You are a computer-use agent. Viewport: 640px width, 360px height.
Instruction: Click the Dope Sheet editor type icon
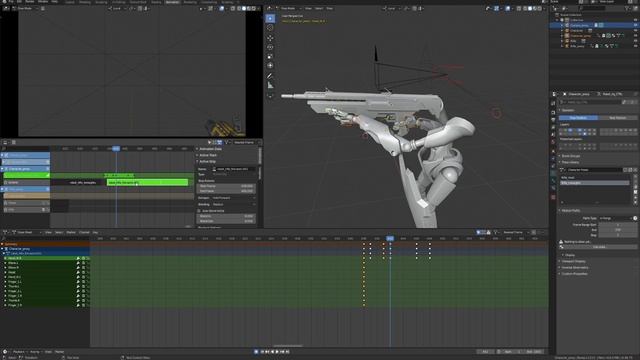tap(5, 232)
